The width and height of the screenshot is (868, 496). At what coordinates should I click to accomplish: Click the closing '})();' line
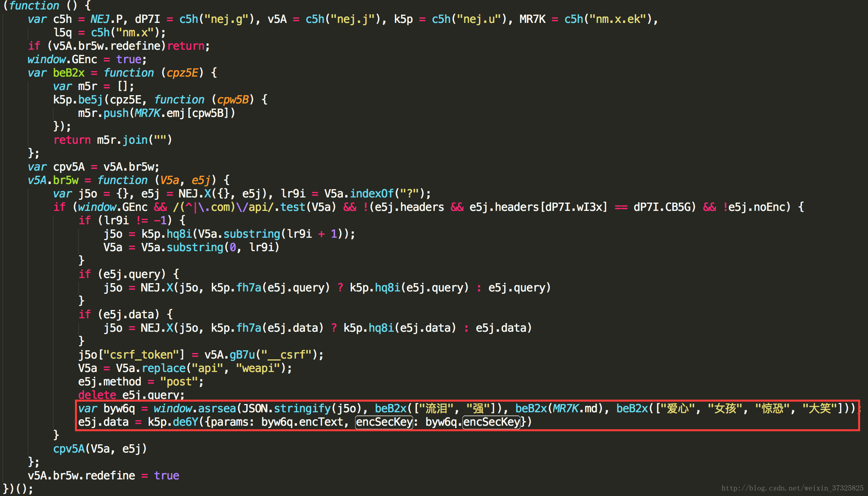pos(18,489)
